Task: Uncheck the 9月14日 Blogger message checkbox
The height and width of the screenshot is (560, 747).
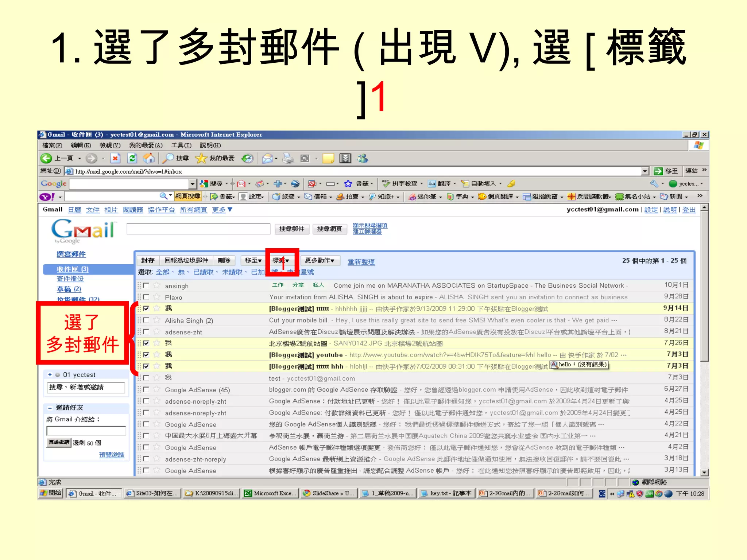Action: click(146, 308)
